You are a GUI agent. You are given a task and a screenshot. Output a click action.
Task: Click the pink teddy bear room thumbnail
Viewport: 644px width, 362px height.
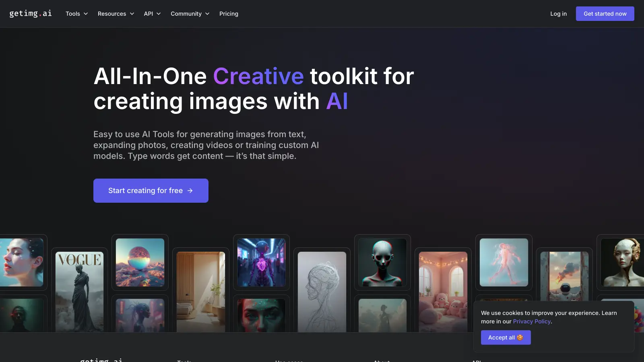click(443, 289)
